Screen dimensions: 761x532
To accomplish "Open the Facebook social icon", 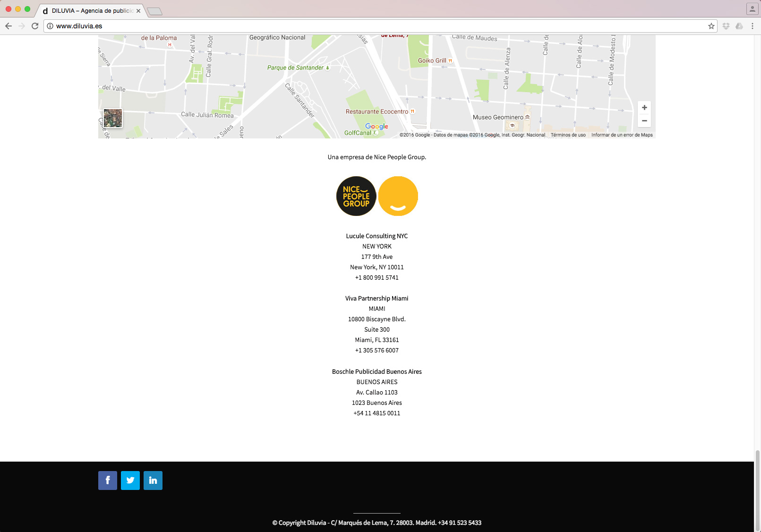I will pyautogui.click(x=108, y=481).
